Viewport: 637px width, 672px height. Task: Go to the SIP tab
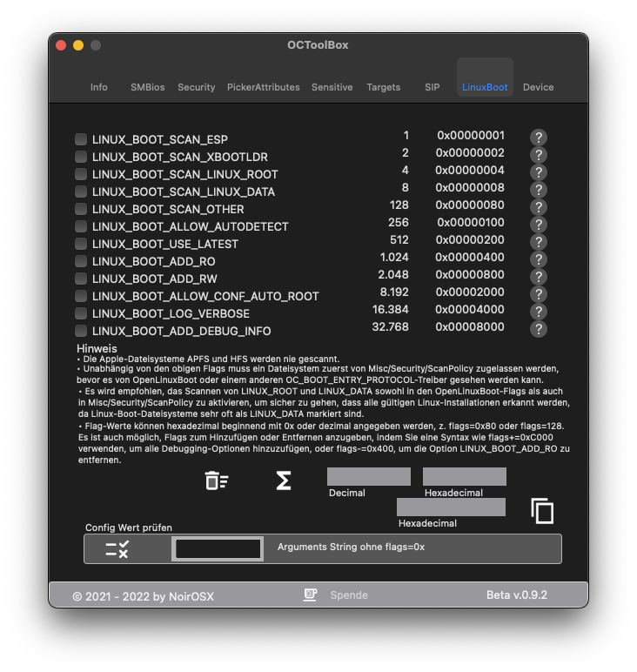click(432, 87)
